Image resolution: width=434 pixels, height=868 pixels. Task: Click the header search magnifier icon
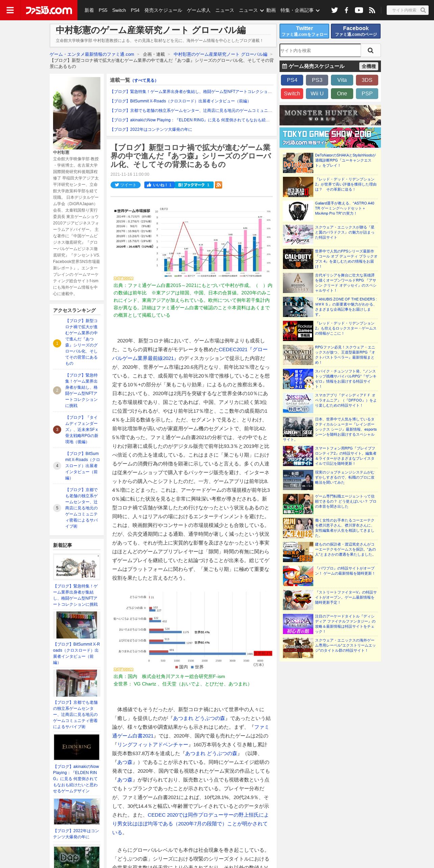[423, 10]
